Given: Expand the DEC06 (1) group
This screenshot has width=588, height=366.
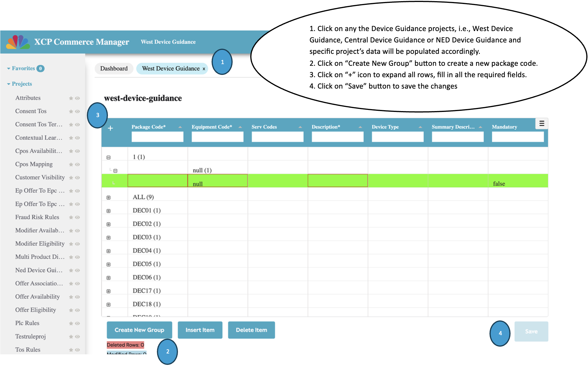Looking at the screenshot, I should 108,278.
